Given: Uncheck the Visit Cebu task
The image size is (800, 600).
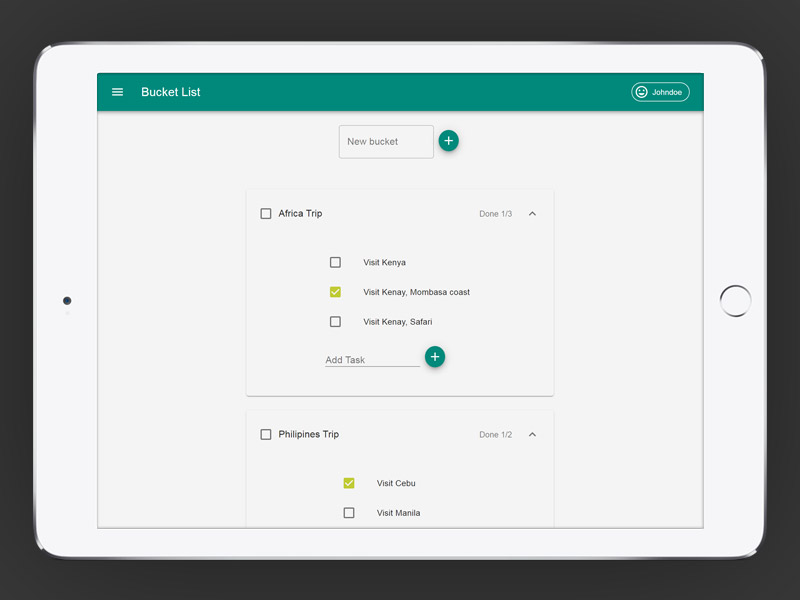Looking at the screenshot, I should click(349, 483).
